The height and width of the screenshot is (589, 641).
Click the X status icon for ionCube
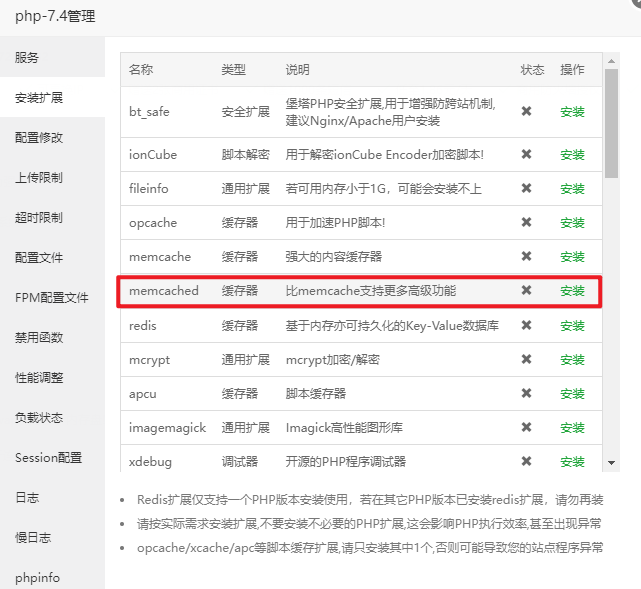click(x=527, y=154)
